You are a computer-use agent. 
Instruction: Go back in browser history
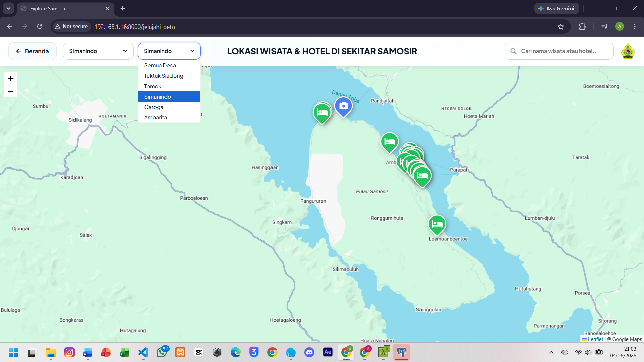coord(9,27)
